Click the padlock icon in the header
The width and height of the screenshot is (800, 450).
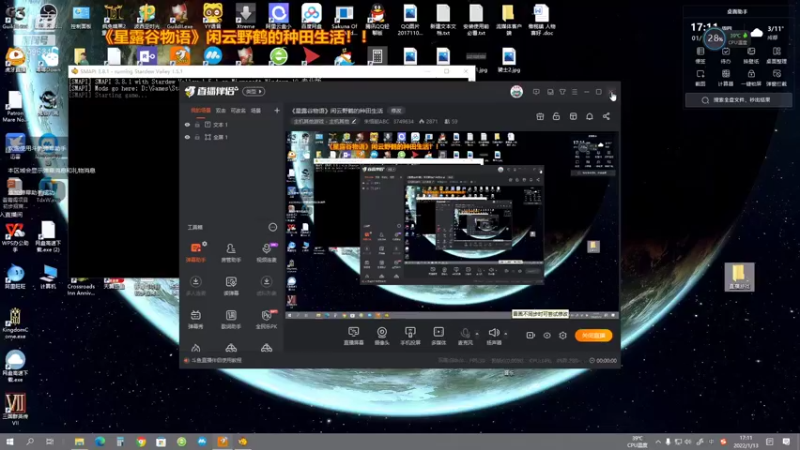[x=556, y=116]
